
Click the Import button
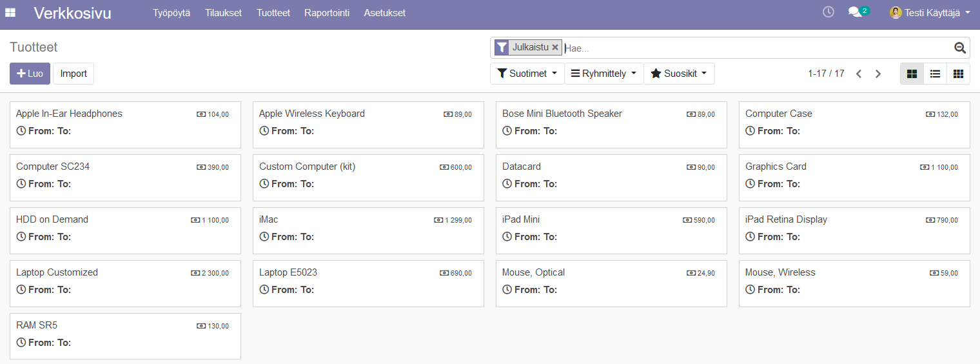73,74
